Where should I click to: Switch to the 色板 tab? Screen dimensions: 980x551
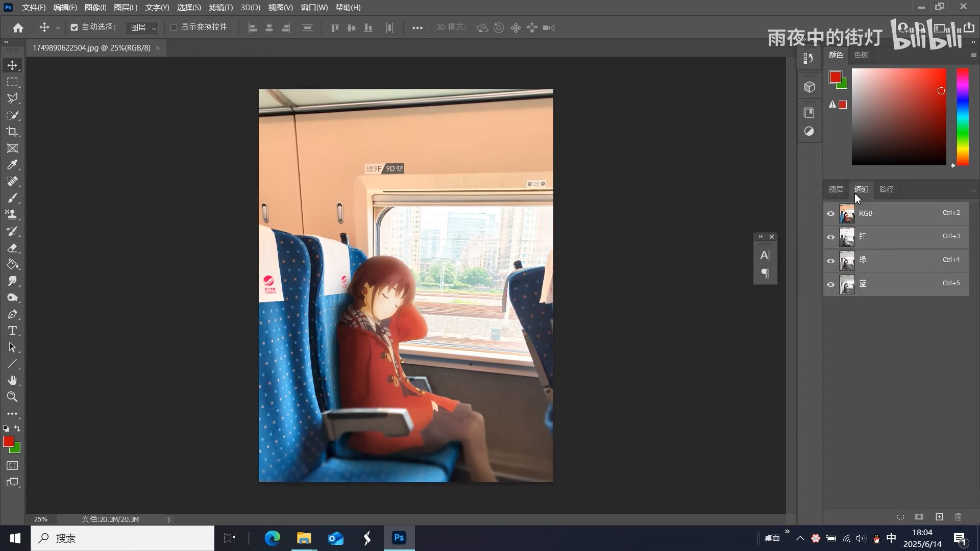pyautogui.click(x=861, y=55)
